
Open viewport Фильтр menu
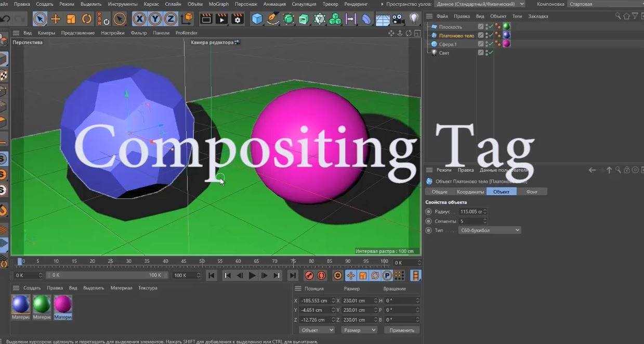point(139,33)
